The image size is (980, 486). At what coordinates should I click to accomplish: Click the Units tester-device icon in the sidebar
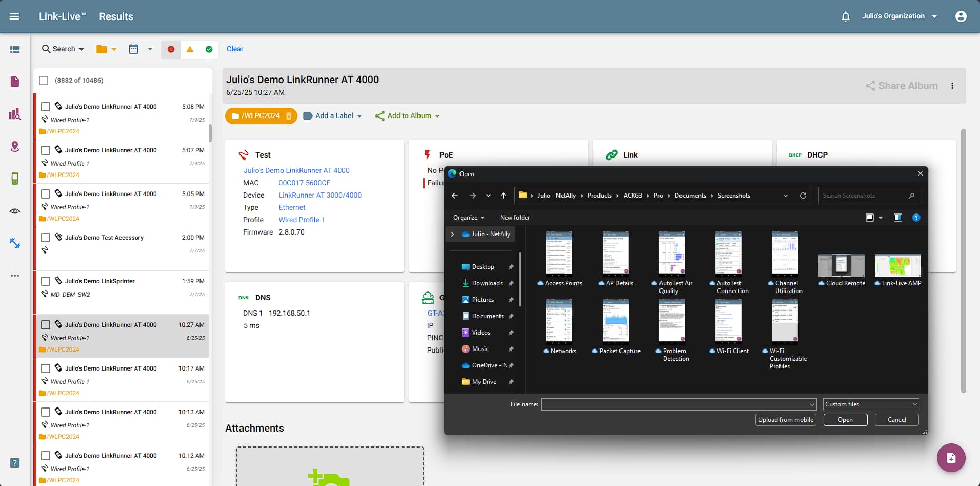(x=14, y=179)
